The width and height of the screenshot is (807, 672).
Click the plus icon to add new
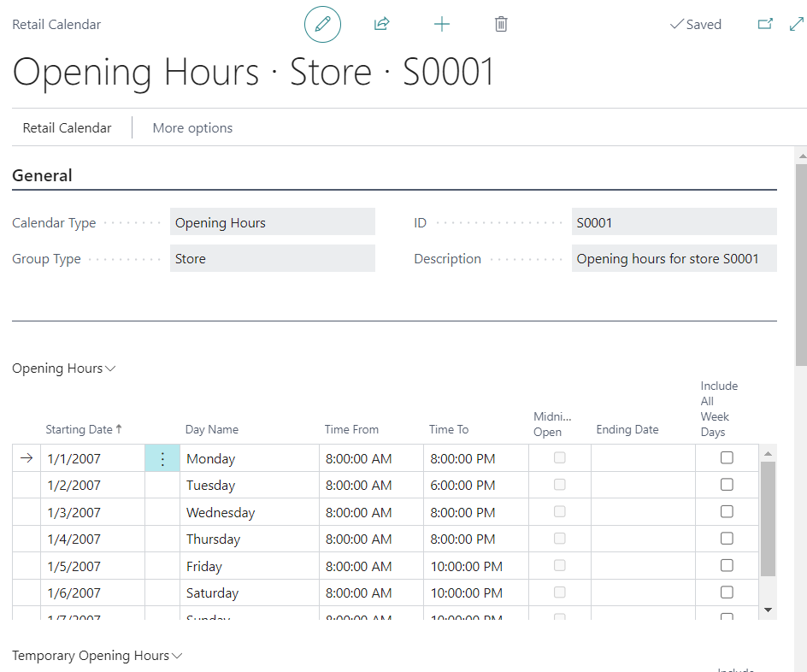(441, 25)
